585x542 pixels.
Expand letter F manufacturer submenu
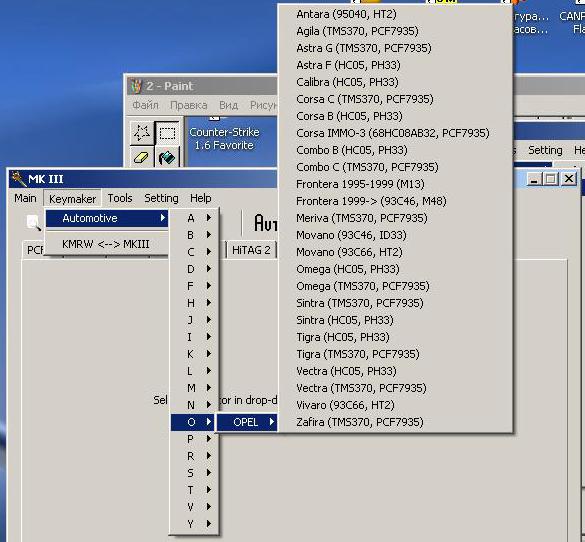pyautogui.click(x=194, y=286)
